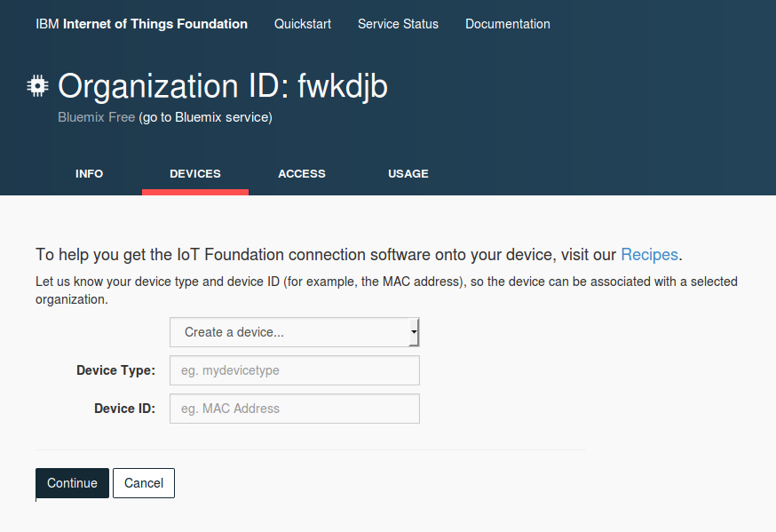The width and height of the screenshot is (776, 532).
Task: Open the USAGE tab
Action: click(408, 174)
